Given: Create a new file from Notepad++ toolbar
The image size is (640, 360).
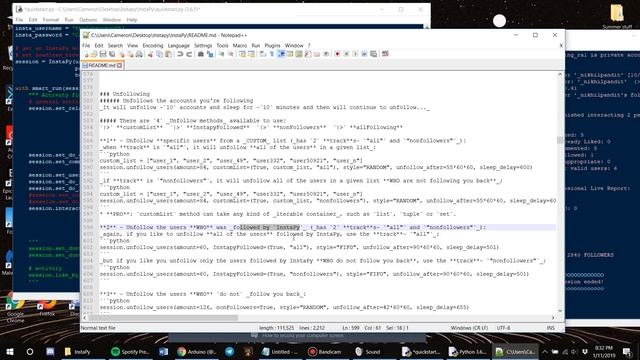Looking at the screenshot, I should [x=86, y=54].
